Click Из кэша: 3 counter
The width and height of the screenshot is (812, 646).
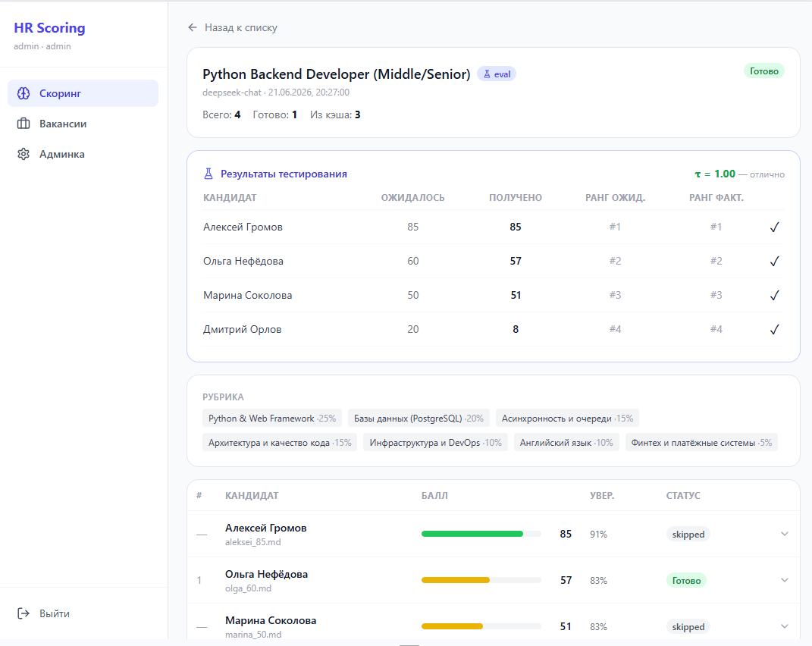(x=335, y=115)
